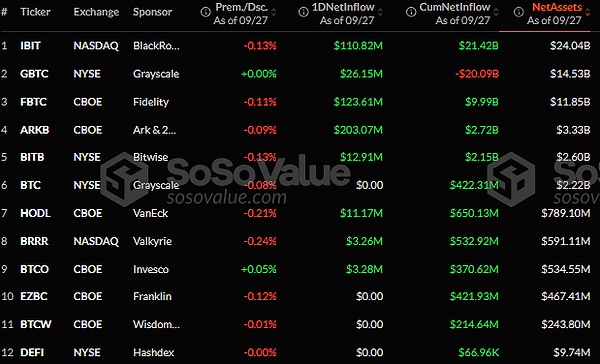This screenshot has height=364, width=600.
Task: Click the ARKB ticker
Action: pos(34,130)
